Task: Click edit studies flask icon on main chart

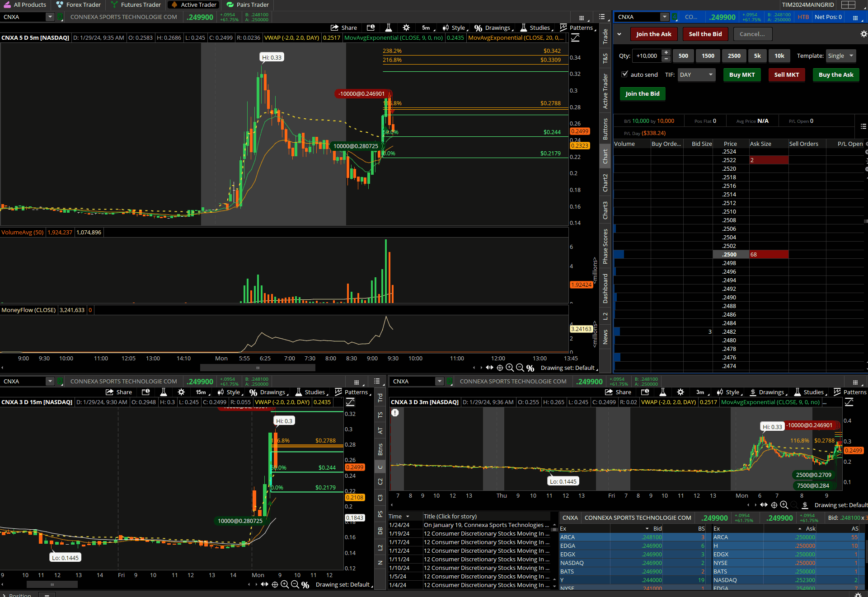Action: [x=388, y=28]
